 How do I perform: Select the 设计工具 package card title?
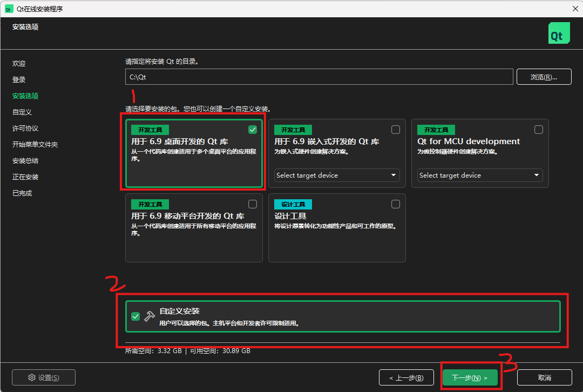290,216
